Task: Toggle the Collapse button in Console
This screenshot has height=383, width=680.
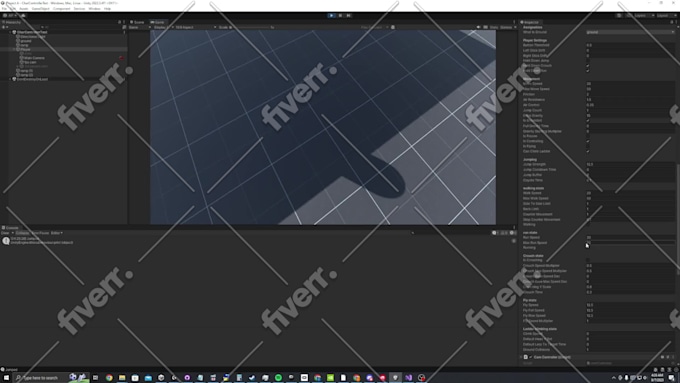Action: click(x=22, y=233)
